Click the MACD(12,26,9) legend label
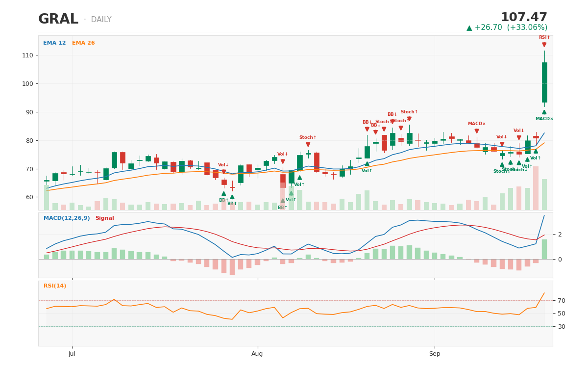 [x=67, y=218]
